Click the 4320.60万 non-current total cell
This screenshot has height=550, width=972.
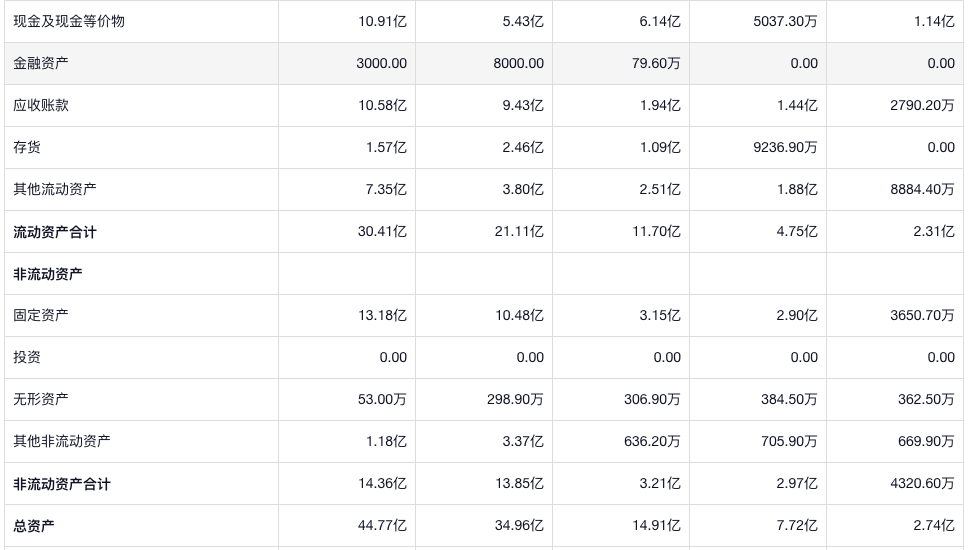pyautogui.click(x=922, y=484)
